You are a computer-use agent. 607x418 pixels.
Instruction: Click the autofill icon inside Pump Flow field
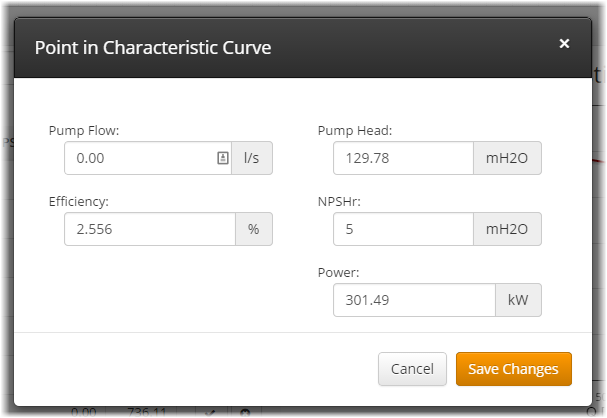pos(222,158)
